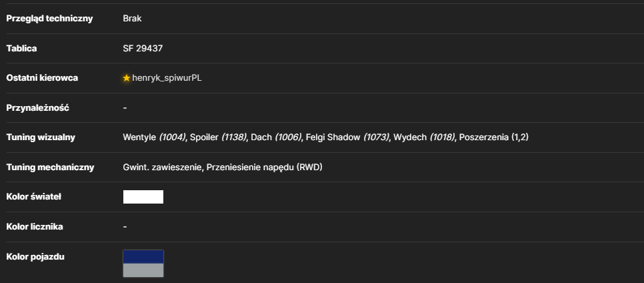Select the gray Kolor pojazdu swatch
This screenshot has width=644, height=283.
click(x=143, y=270)
